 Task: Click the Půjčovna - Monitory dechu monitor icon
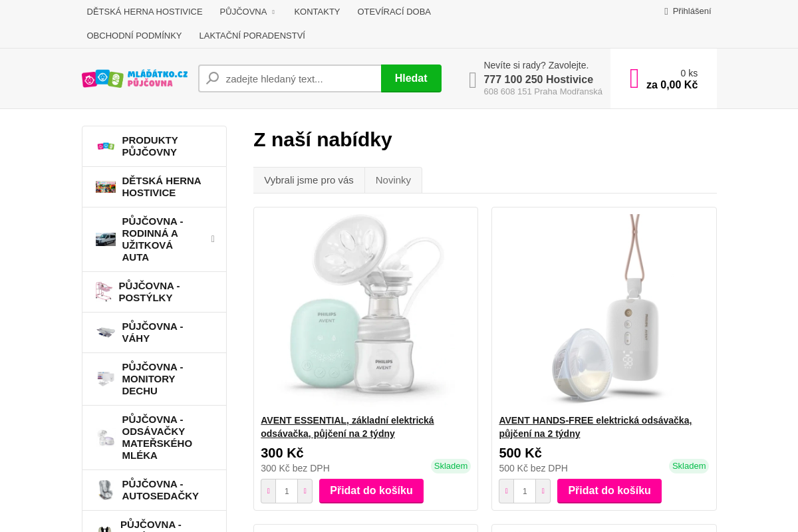click(105, 378)
